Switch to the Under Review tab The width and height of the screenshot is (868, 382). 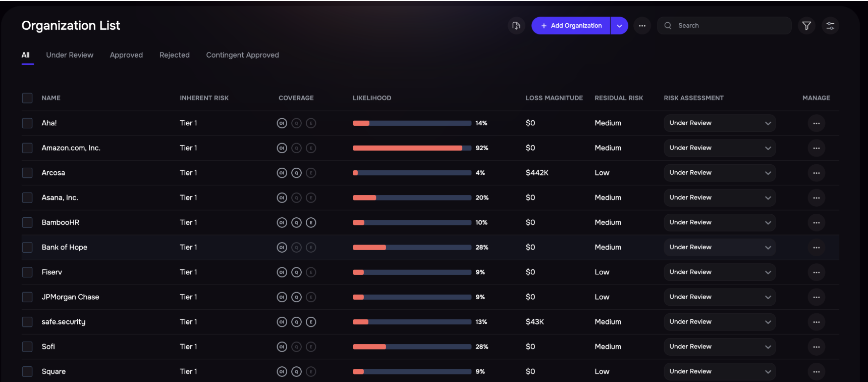[x=70, y=55]
